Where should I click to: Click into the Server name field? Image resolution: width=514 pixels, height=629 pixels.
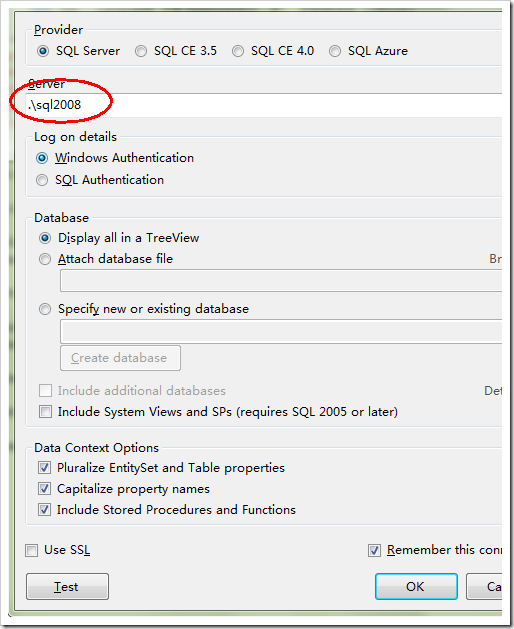(264, 105)
